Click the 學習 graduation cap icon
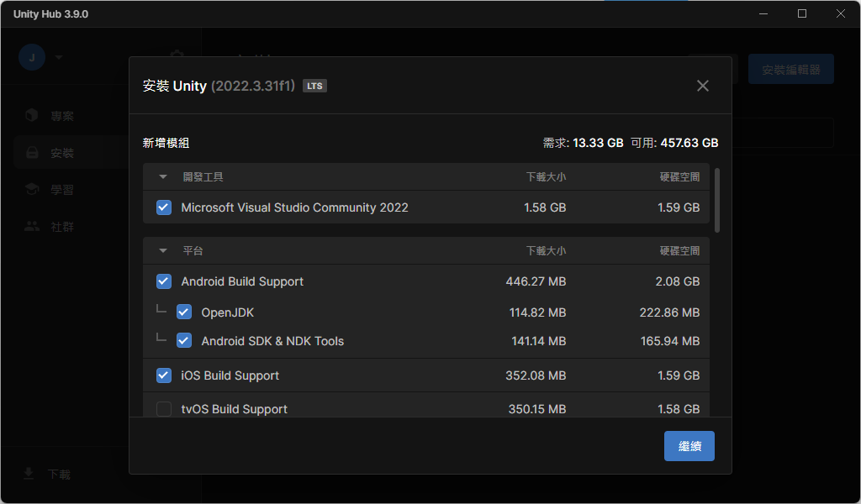 (x=32, y=189)
